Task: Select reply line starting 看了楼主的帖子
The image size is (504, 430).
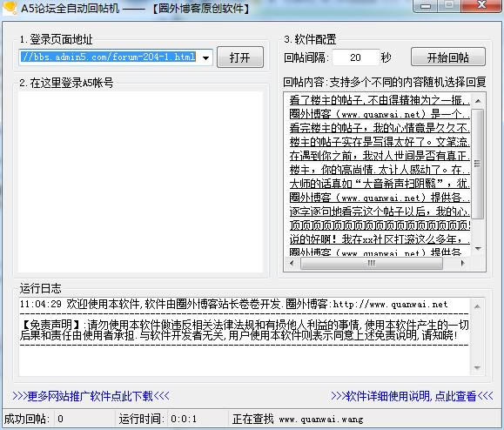Action: pos(380,100)
